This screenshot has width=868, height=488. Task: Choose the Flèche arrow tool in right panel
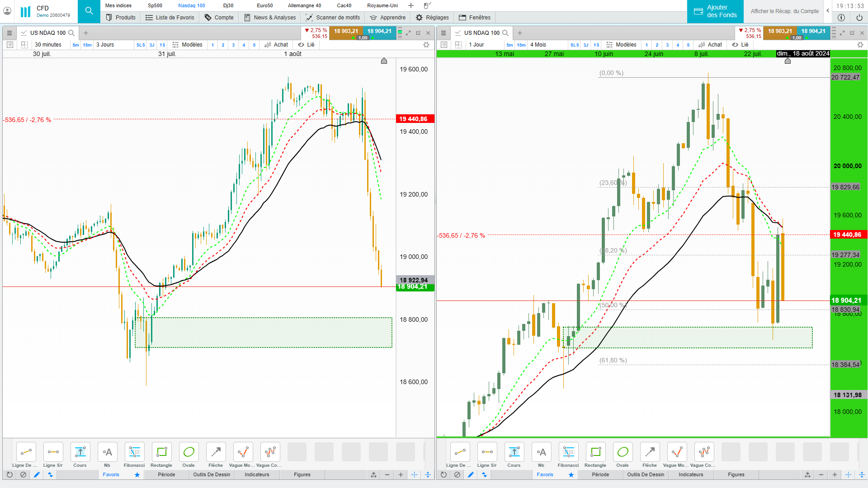[650, 452]
